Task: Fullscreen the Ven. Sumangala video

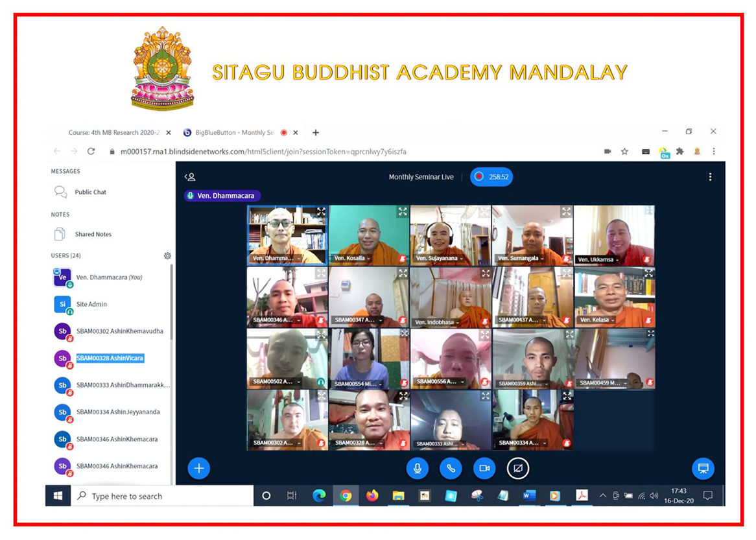Action: (x=567, y=211)
